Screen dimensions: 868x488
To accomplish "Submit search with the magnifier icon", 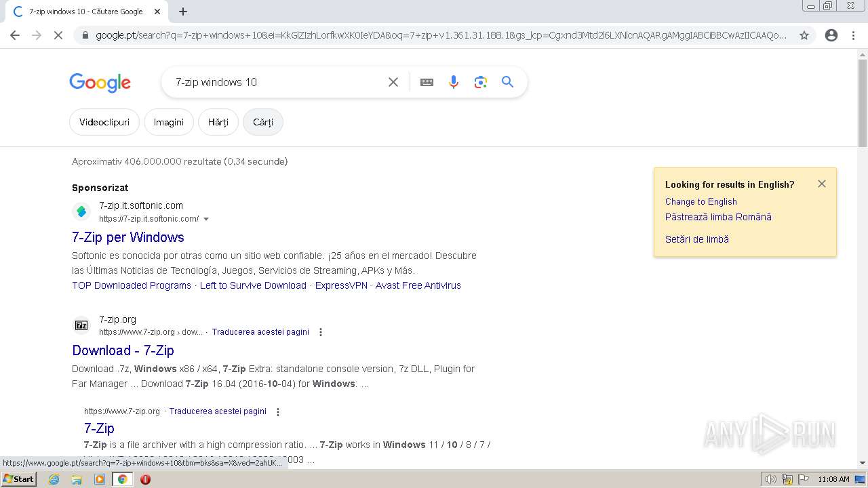I will [508, 82].
